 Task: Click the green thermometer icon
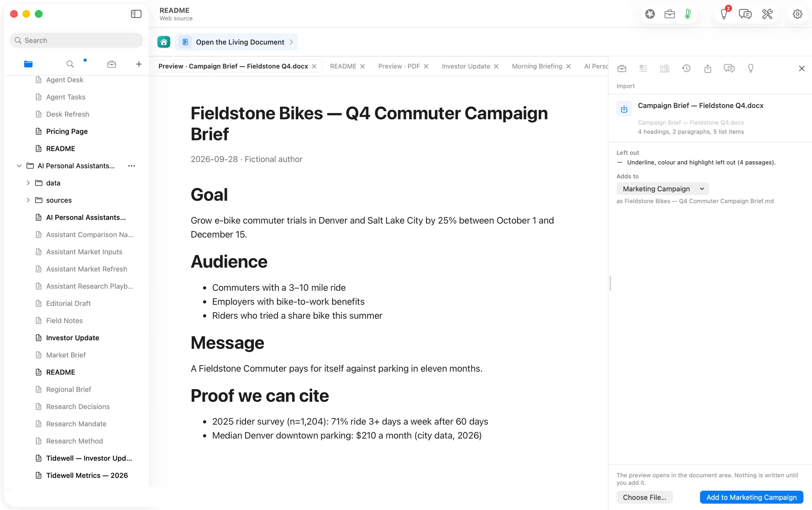(688, 14)
